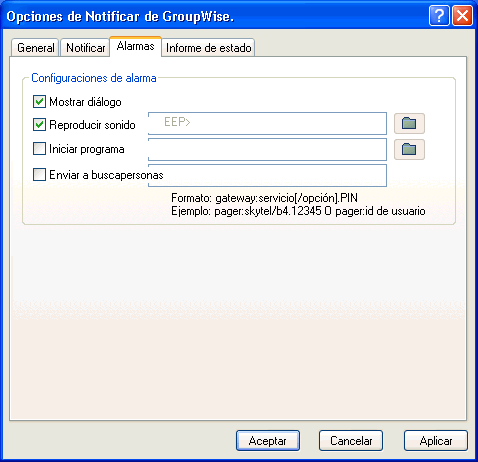The image size is (478, 462).
Task: Browse for a sound file using folder icon
Action: click(x=409, y=123)
